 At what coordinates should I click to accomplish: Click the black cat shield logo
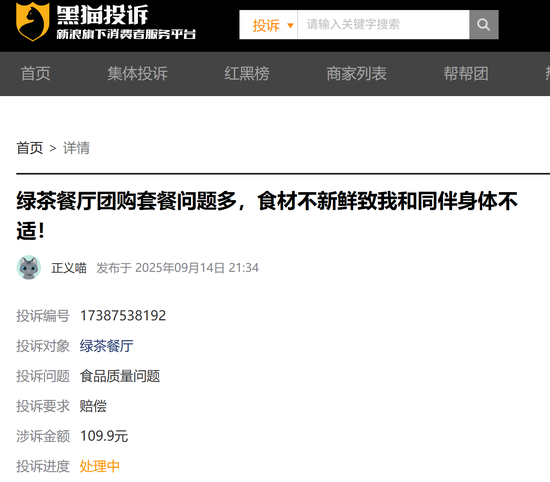click(32, 21)
